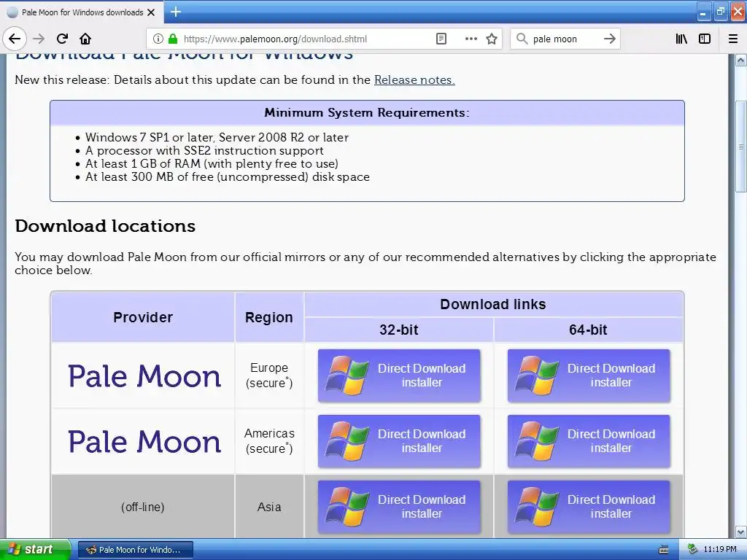Go back with the back arrow button
The width and height of the screenshot is (747, 560).
pos(15,39)
